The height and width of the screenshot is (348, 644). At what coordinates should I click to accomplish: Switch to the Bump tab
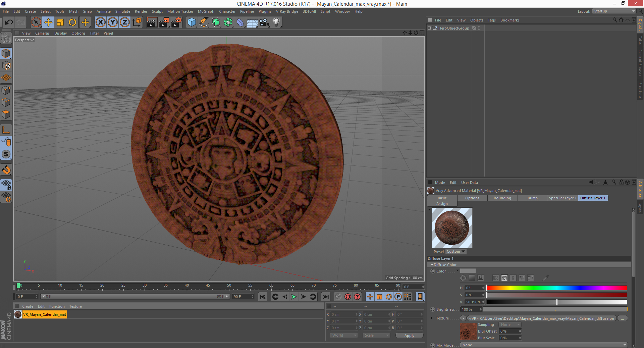pos(532,198)
